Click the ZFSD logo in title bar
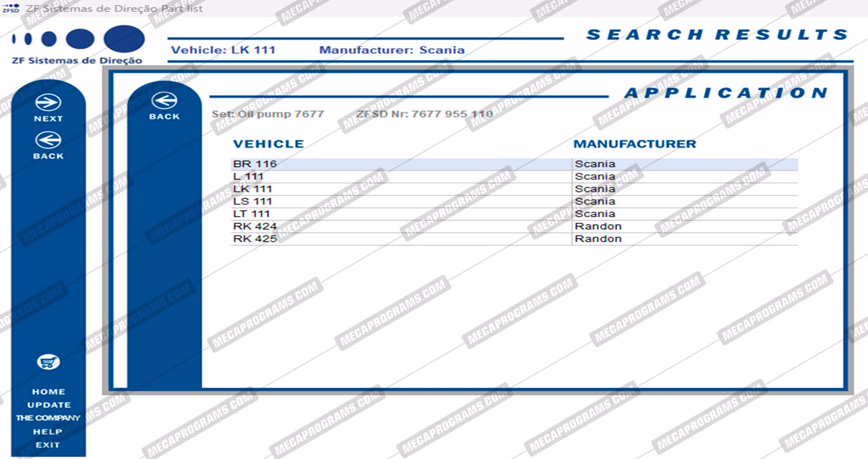The height and width of the screenshot is (459, 868). pyautogui.click(x=11, y=8)
